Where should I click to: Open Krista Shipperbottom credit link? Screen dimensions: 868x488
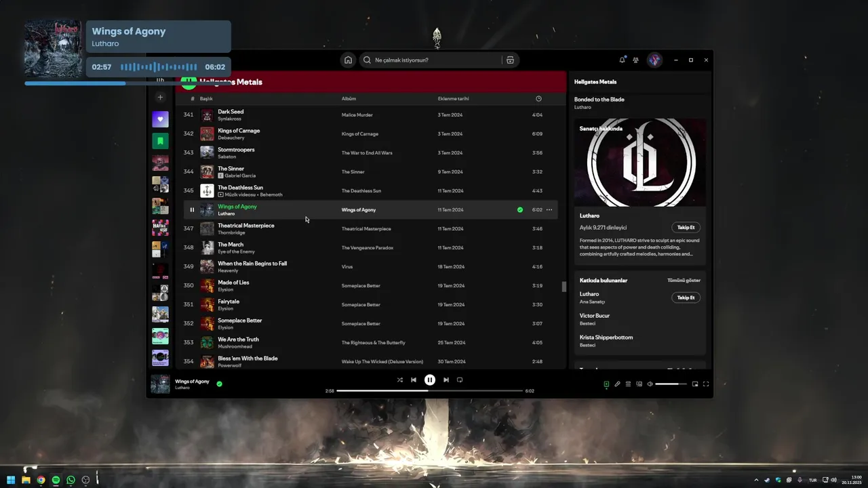point(606,338)
